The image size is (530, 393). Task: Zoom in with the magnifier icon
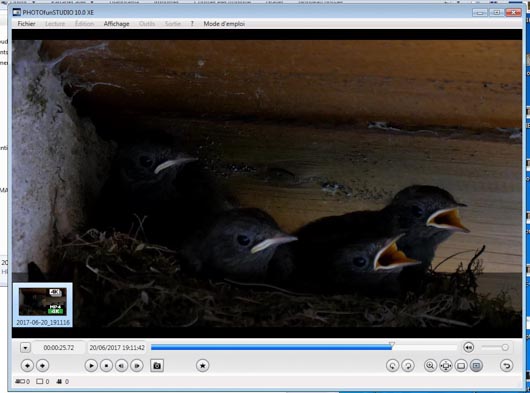430,366
